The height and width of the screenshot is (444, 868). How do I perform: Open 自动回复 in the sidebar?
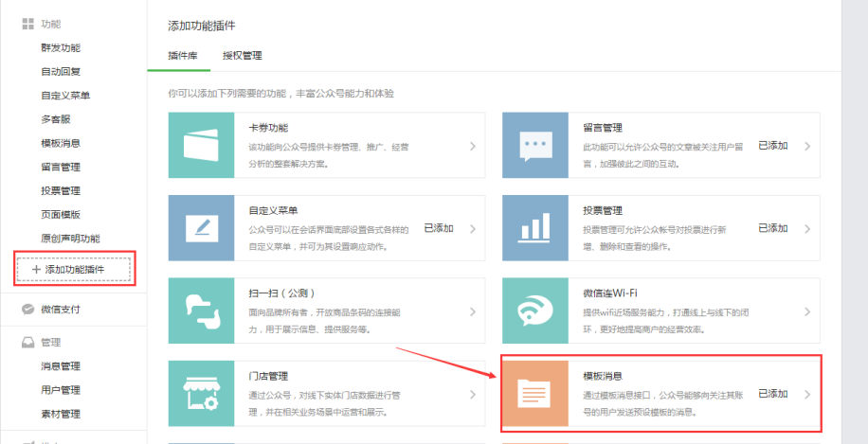click(x=61, y=72)
